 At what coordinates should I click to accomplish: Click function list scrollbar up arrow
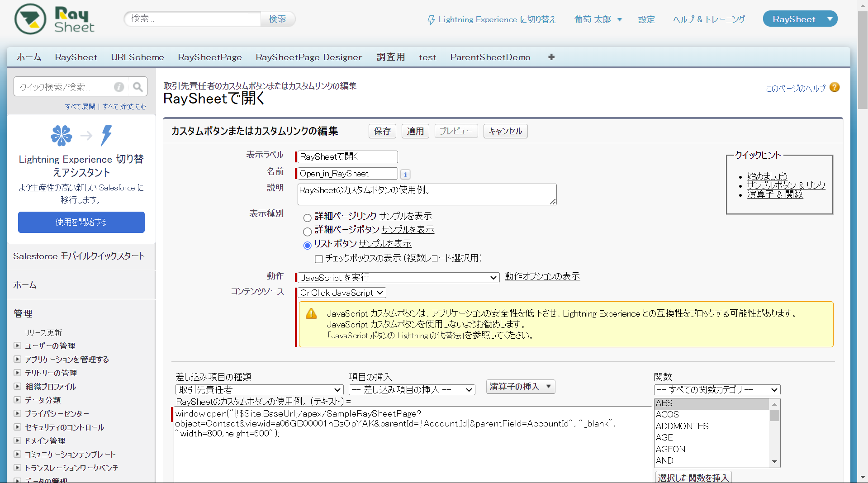point(774,404)
